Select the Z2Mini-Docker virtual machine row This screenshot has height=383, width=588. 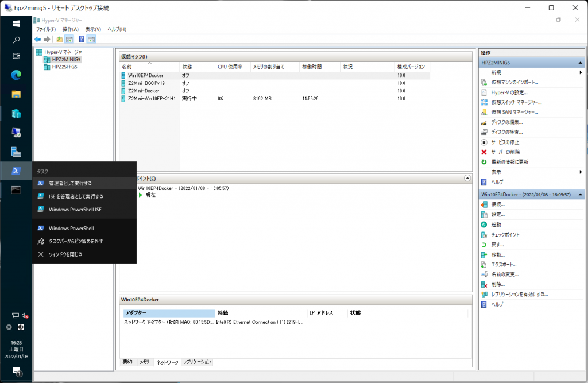274,91
